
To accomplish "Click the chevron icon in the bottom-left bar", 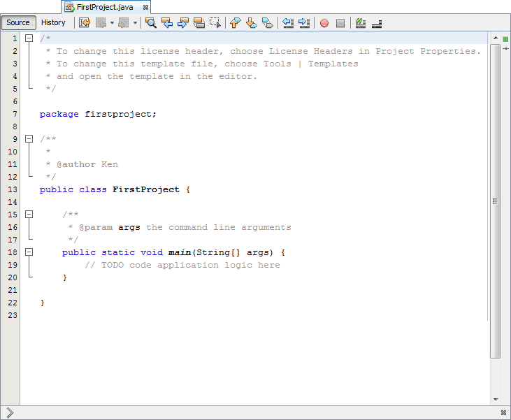I will [x=10, y=412].
